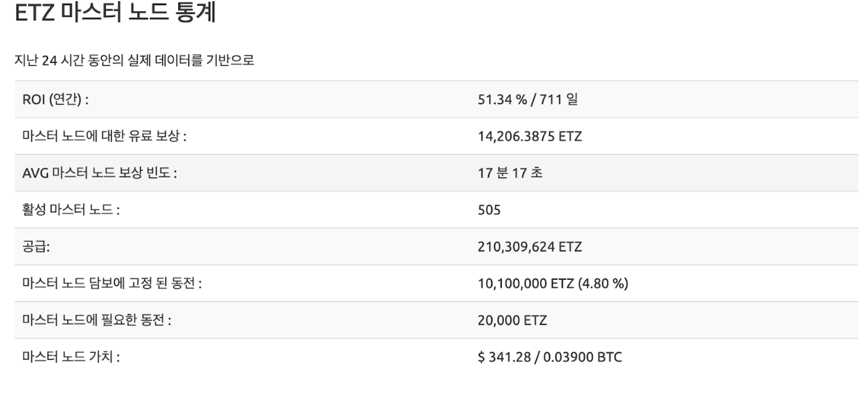Select the "마스터 노드 가치" row label
Screen dimensions: 868x402
tap(71, 357)
